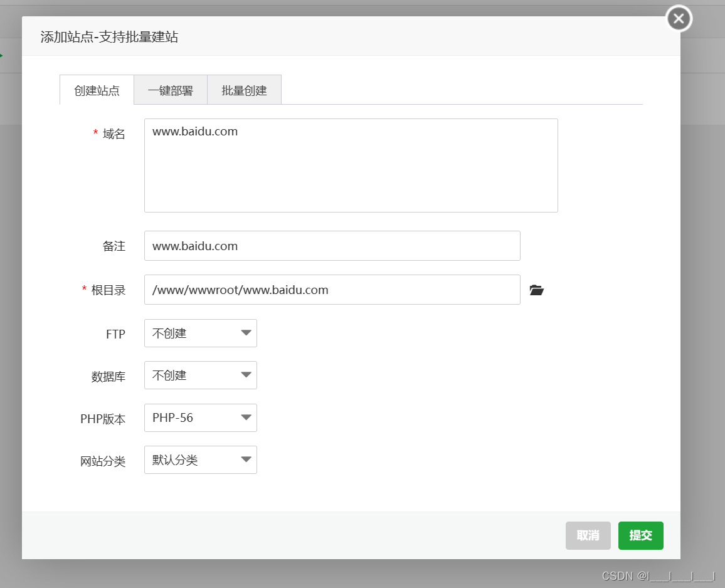This screenshot has height=588, width=725.
Task: Select the 创建站点 tab
Action: [97, 90]
